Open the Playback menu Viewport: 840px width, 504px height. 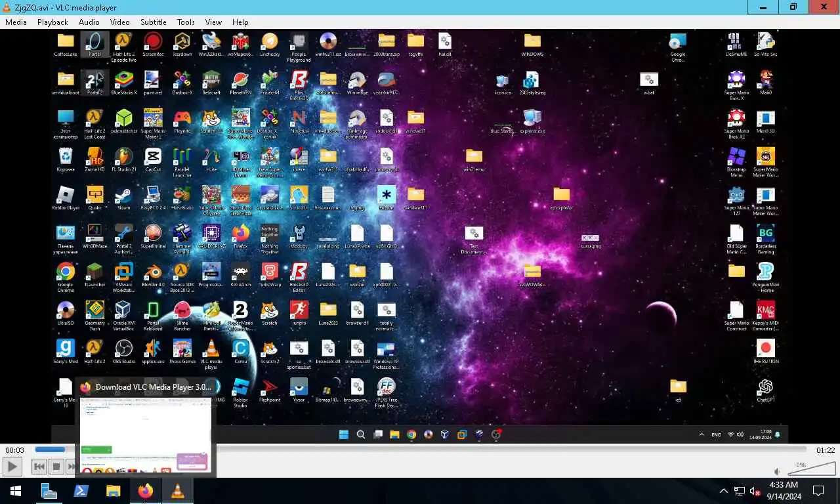(52, 22)
